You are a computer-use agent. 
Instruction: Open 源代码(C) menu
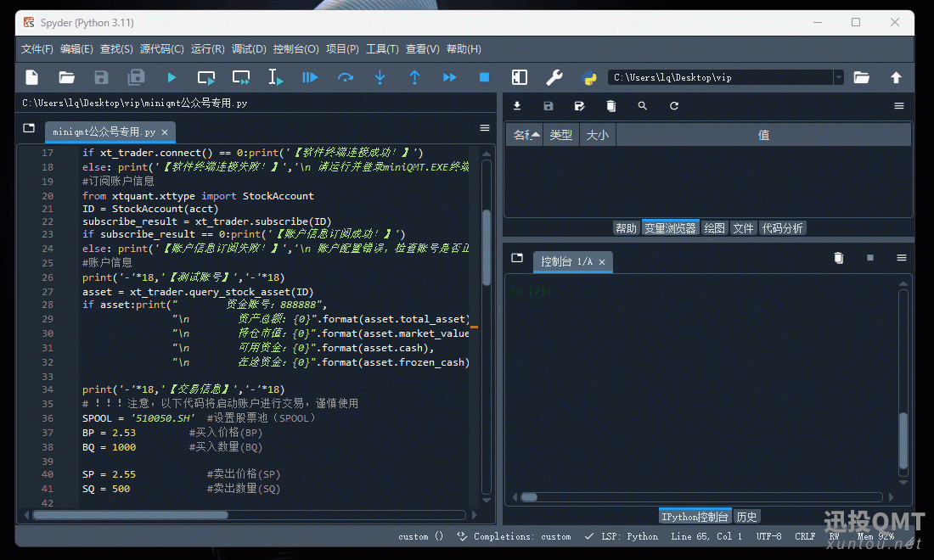tap(161, 49)
